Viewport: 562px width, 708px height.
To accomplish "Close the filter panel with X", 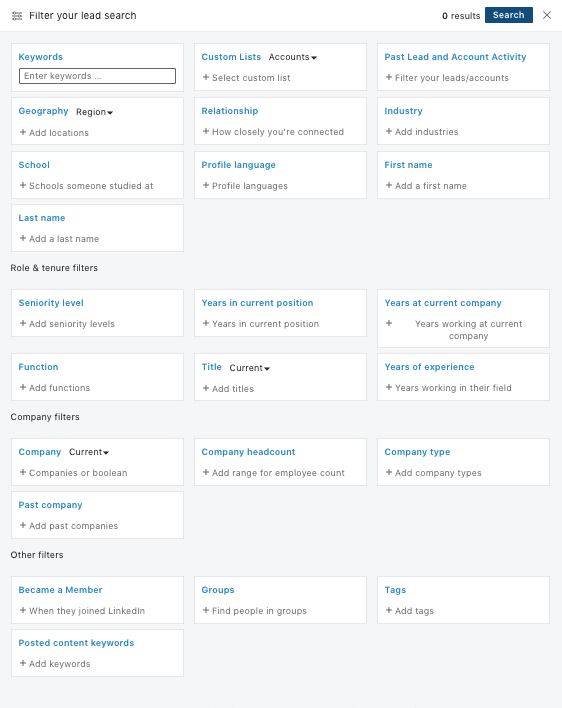I will point(547,15).
